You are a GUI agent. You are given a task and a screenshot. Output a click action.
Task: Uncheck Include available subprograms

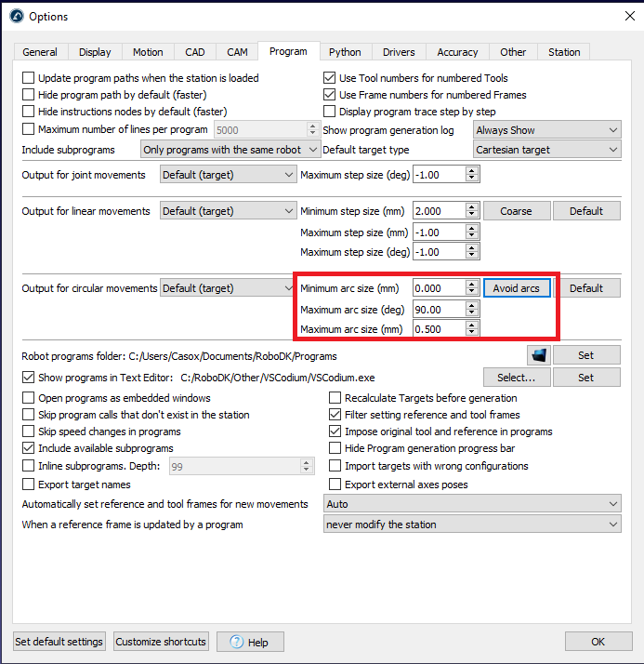(29, 448)
